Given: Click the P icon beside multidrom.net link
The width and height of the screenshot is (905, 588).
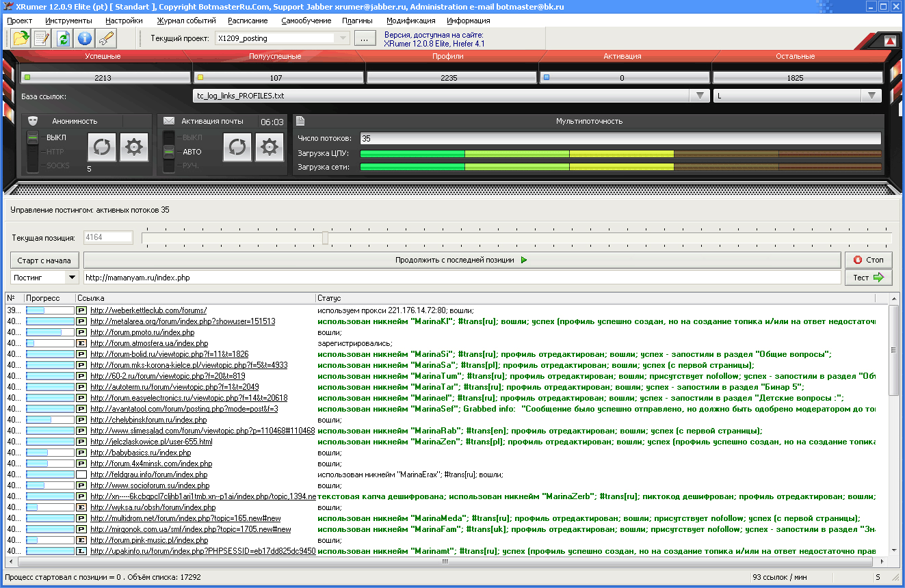Looking at the screenshot, I should tap(81, 518).
